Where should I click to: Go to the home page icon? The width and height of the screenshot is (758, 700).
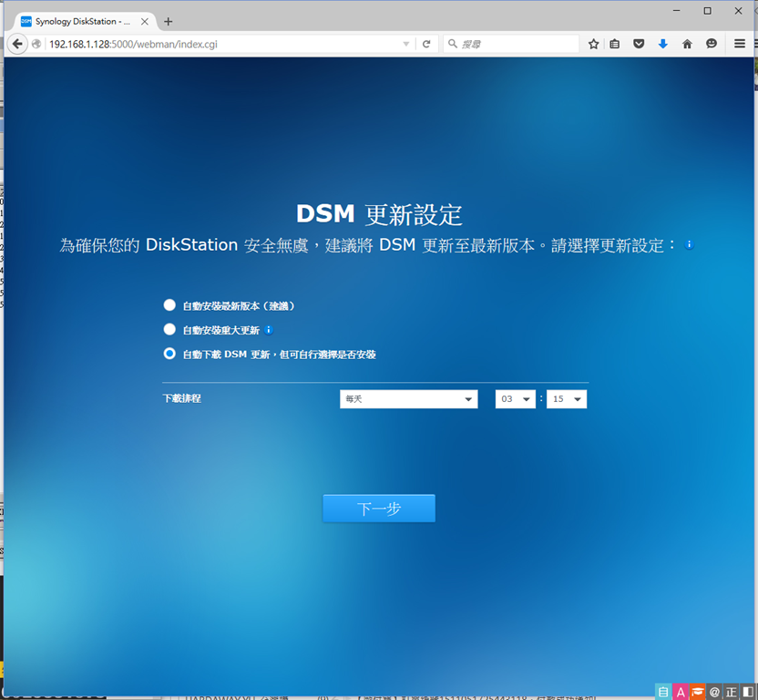point(687,44)
